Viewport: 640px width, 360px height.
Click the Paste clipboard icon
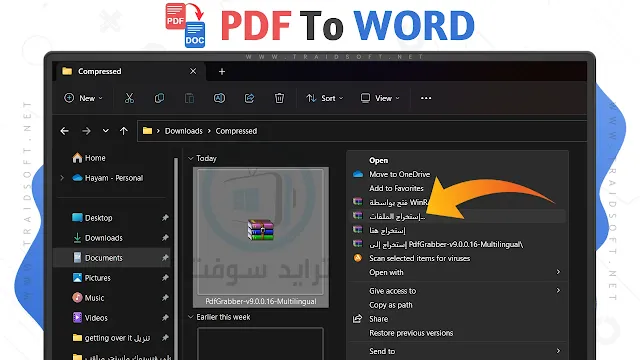coord(189,98)
